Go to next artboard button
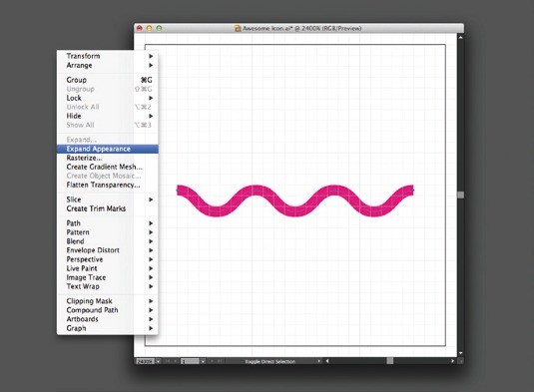The height and width of the screenshot is (392, 534). pyautogui.click(x=212, y=361)
